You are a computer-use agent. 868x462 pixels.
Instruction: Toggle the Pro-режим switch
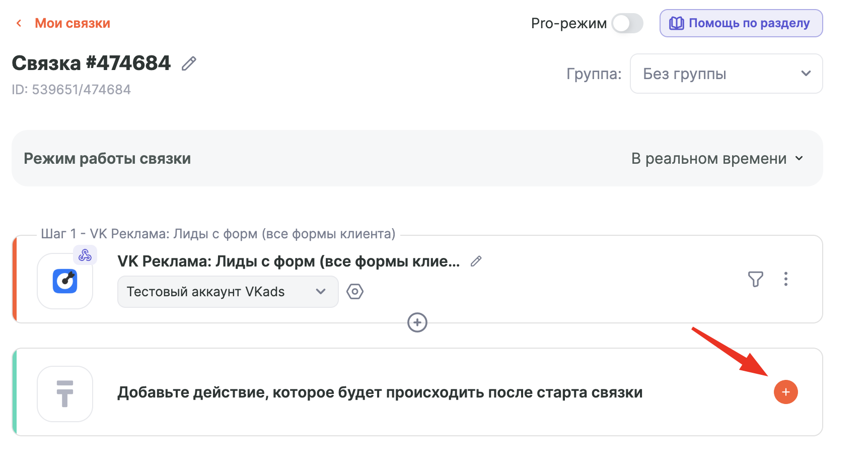point(627,23)
